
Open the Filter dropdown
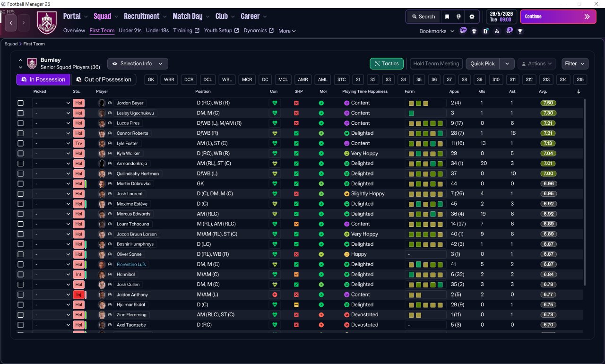(575, 64)
